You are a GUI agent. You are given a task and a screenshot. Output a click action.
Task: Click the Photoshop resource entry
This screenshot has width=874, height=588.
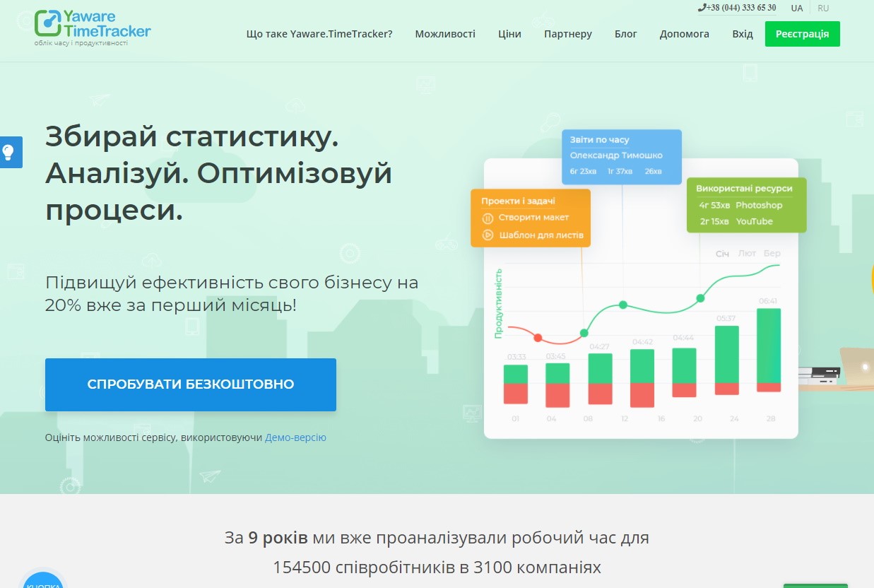(759, 205)
